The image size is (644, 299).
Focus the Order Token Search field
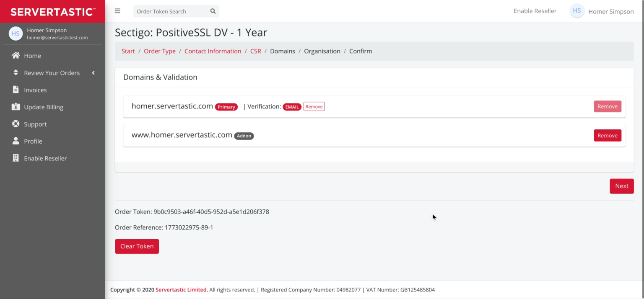click(170, 11)
